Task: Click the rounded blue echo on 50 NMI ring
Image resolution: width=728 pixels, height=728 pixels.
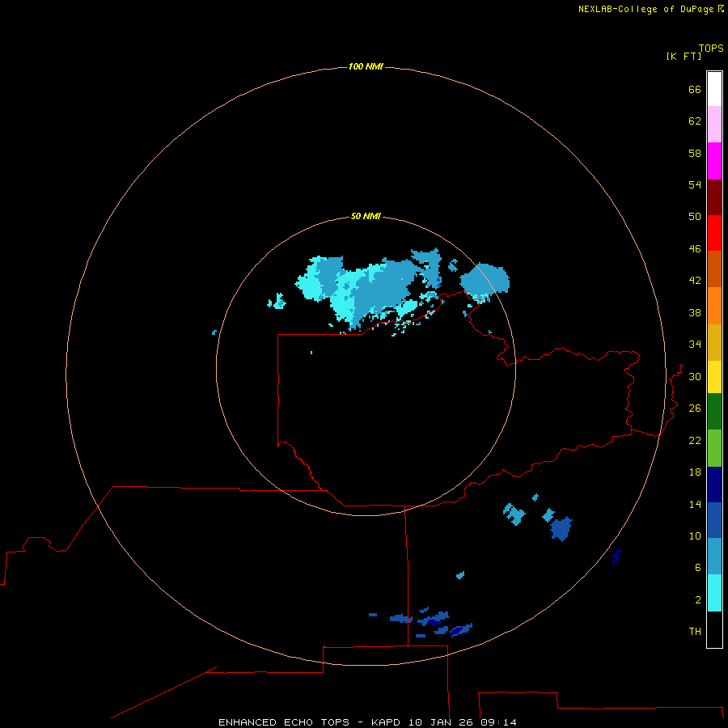Action: (x=485, y=281)
